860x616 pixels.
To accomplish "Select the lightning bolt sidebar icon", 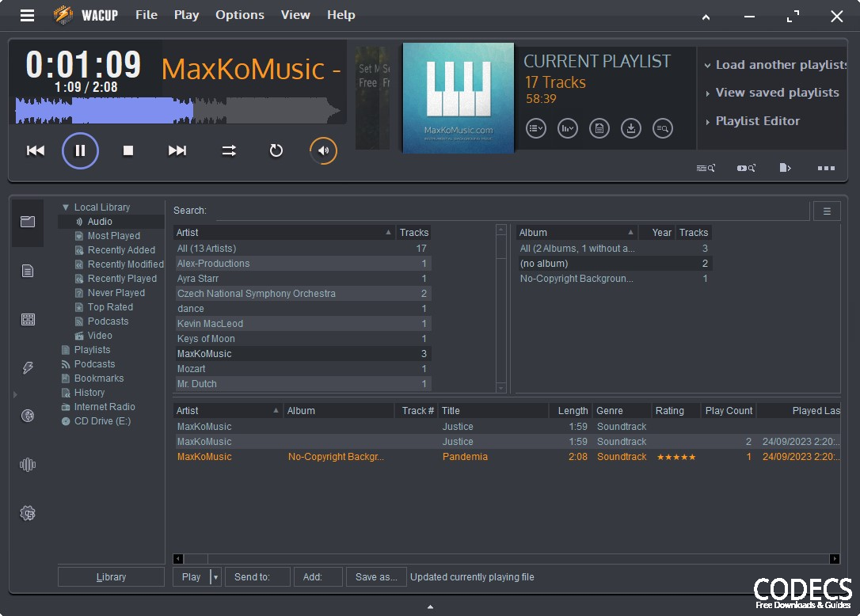I will [28, 367].
